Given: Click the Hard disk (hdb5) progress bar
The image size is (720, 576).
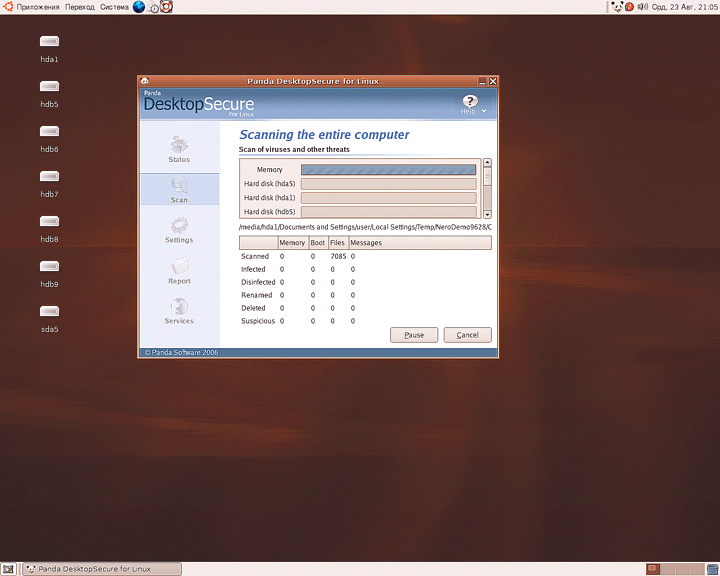Looking at the screenshot, I should click(x=388, y=212).
